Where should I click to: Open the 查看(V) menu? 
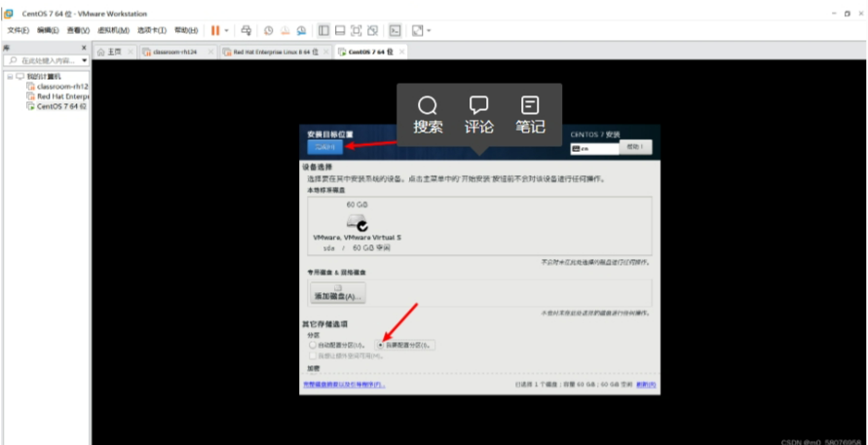78,30
